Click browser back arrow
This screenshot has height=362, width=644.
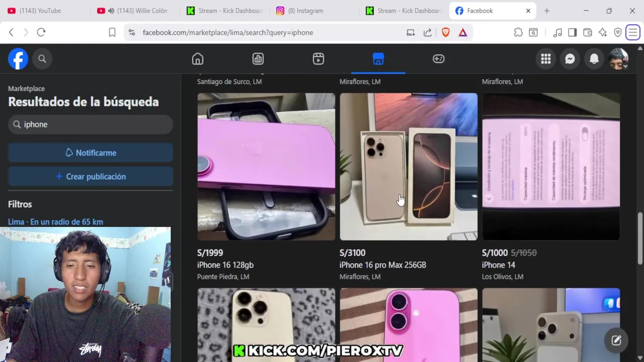point(11,32)
